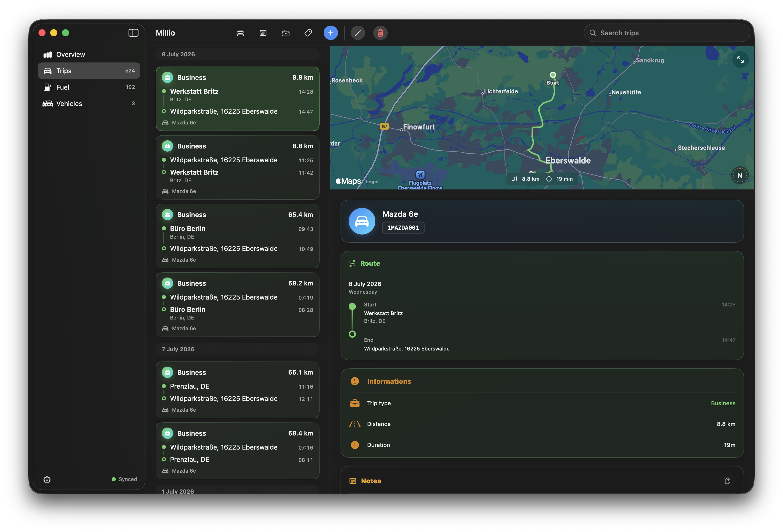The height and width of the screenshot is (532, 783).
Task: Open the tag filter icon
Action: pos(308,33)
